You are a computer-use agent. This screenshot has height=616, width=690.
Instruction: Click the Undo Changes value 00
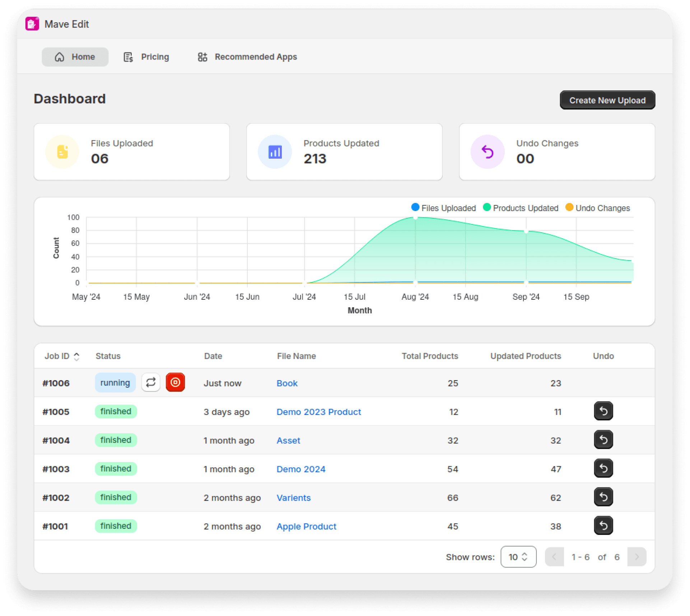[525, 159]
